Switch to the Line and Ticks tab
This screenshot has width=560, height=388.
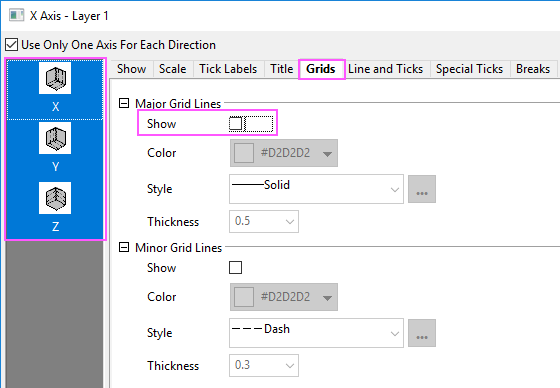[x=385, y=69]
